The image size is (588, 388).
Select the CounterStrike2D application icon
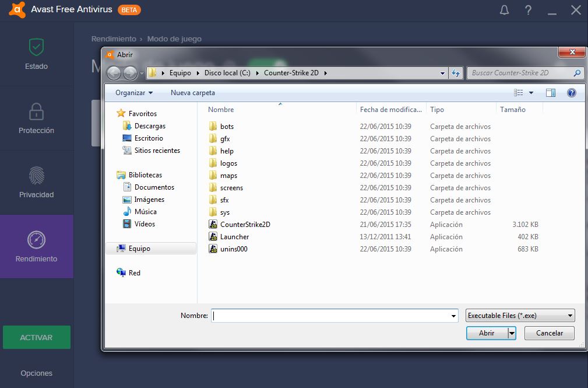coord(213,225)
